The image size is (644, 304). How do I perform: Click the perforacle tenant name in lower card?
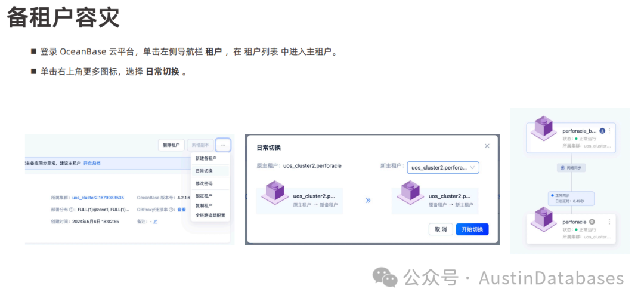pyautogui.click(x=575, y=222)
